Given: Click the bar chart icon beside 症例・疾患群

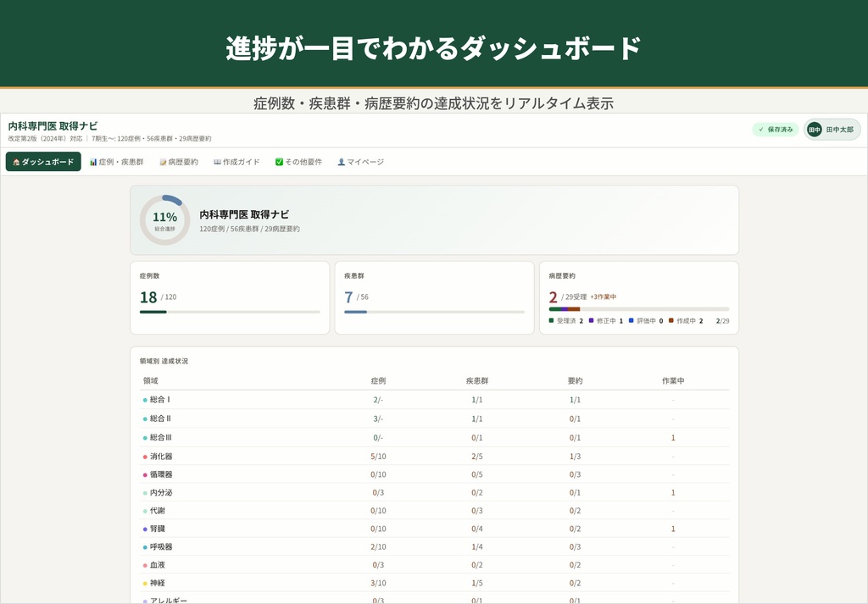Looking at the screenshot, I should [93, 162].
